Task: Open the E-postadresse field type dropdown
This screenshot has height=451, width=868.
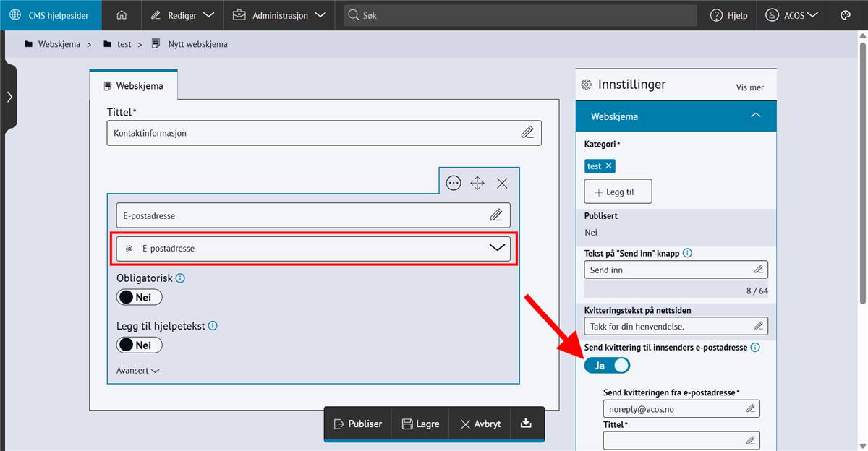Action: 313,249
